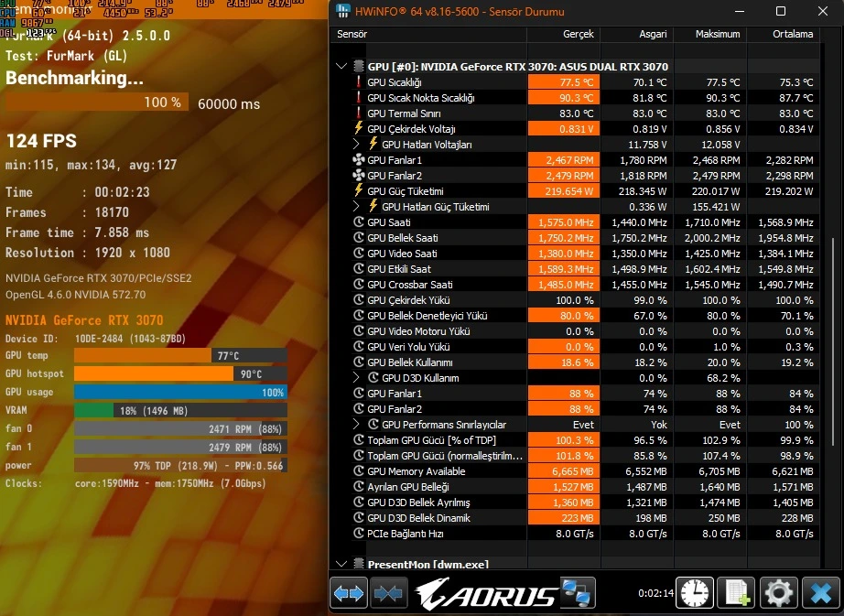Viewport: 844px width, 616px height.
Task: Click the HWiNFO app icon in the title bar
Action: click(342, 11)
